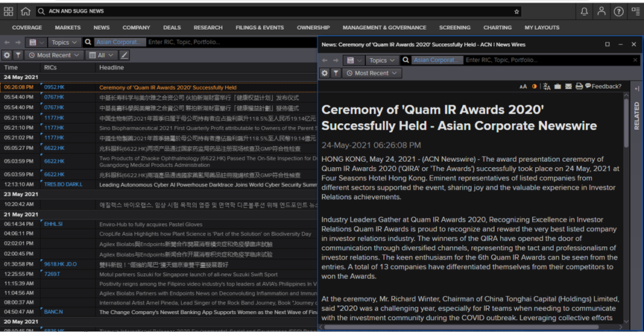Change article font size with AA icon
This screenshot has height=332, width=644.
(x=523, y=87)
